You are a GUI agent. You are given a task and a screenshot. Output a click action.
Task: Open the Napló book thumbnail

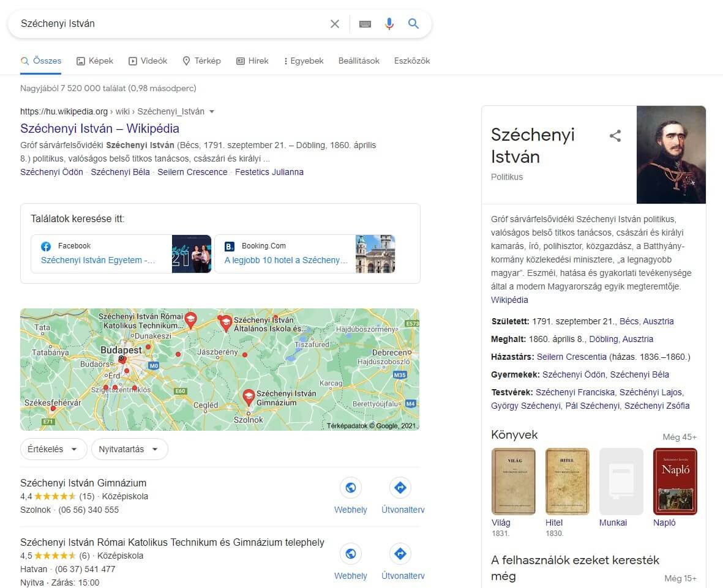pos(675,482)
